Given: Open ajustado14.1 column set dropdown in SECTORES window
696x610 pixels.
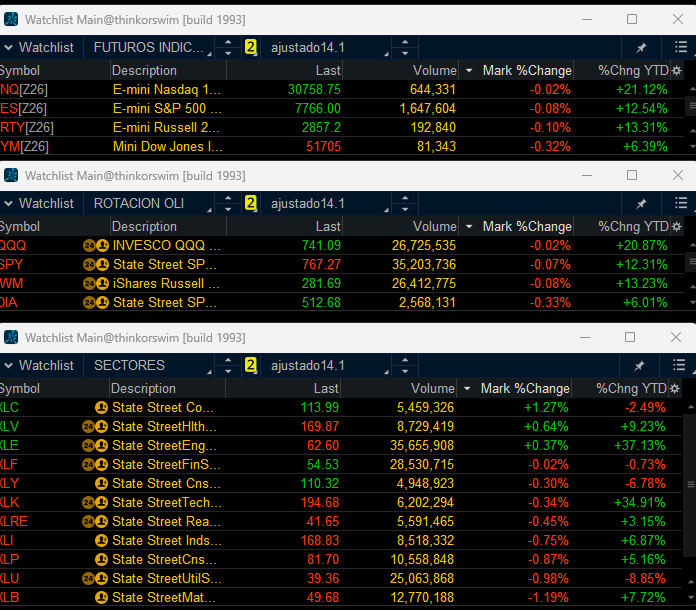Looking at the screenshot, I should tap(326, 365).
